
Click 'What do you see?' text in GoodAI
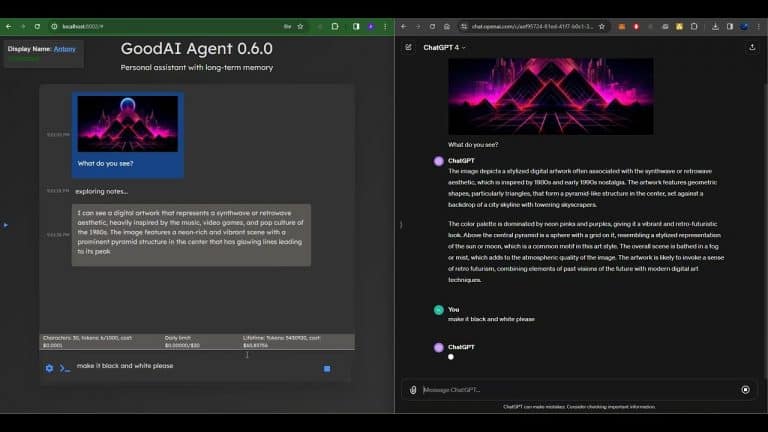[105, 164]
